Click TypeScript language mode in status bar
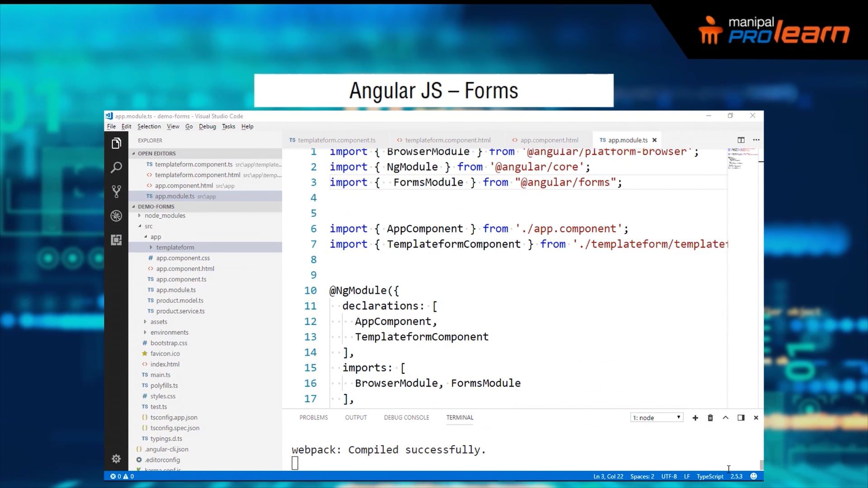Viewport: 868px width, 488px height. pos(710,476)
